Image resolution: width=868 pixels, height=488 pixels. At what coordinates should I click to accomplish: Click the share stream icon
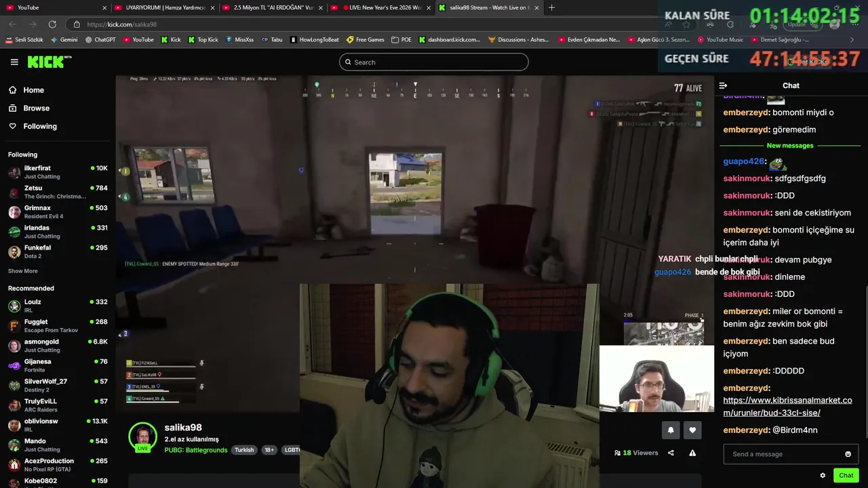[671, 453]
